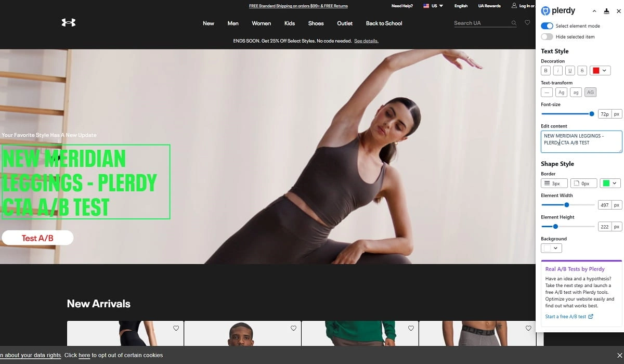Apply strikethrough text decoration
The image size is (624, 364).
coord(582,71)
